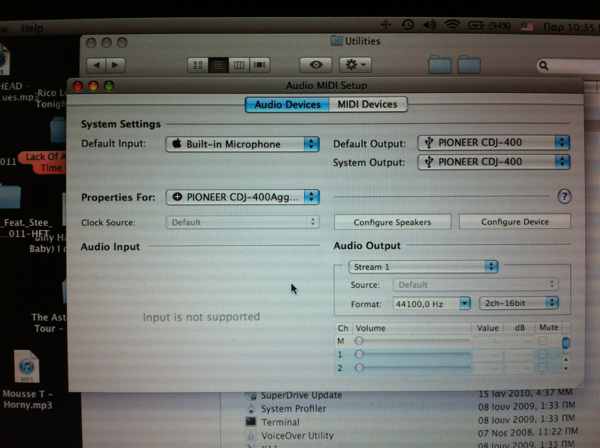Viewport: 600px width, 448px height.
Task: Open the Default Input dropdown
Action: pyautogui.click(x=242, y=144)
